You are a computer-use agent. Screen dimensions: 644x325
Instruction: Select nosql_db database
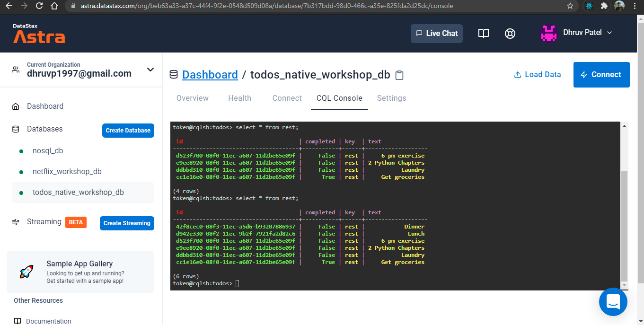(48, 151)
